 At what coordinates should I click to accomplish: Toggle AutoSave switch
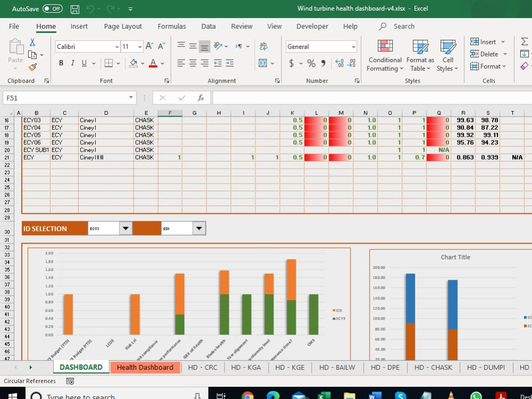click(x=53, y=9)
